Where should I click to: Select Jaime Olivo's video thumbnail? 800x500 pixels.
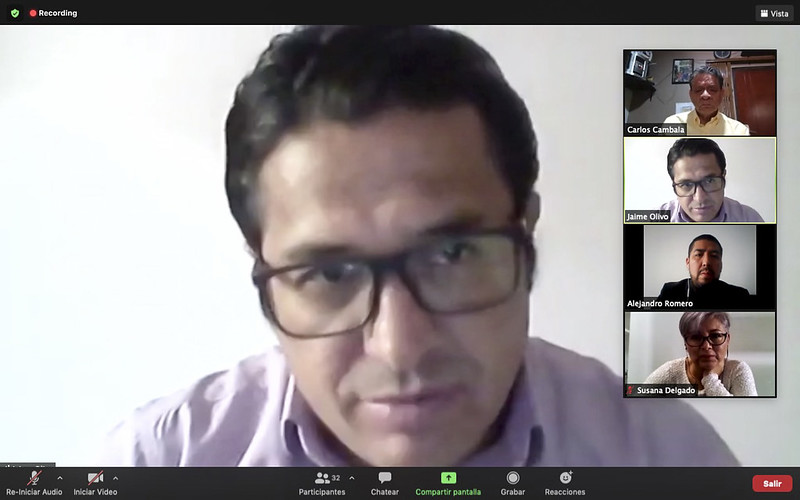[x=700, y=180]
